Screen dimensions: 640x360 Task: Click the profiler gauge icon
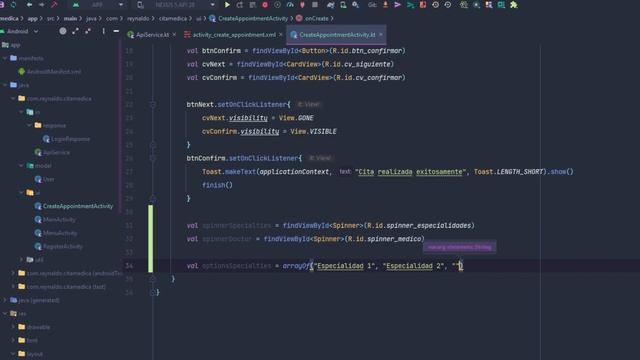click(x=290, y=5)
